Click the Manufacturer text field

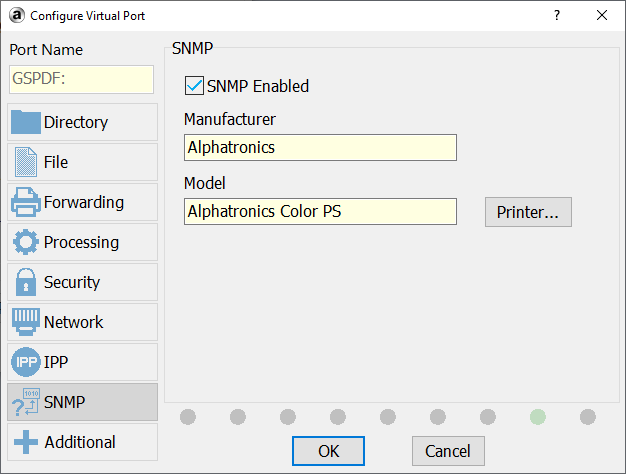pyautogui.click(x=320, y=148)
